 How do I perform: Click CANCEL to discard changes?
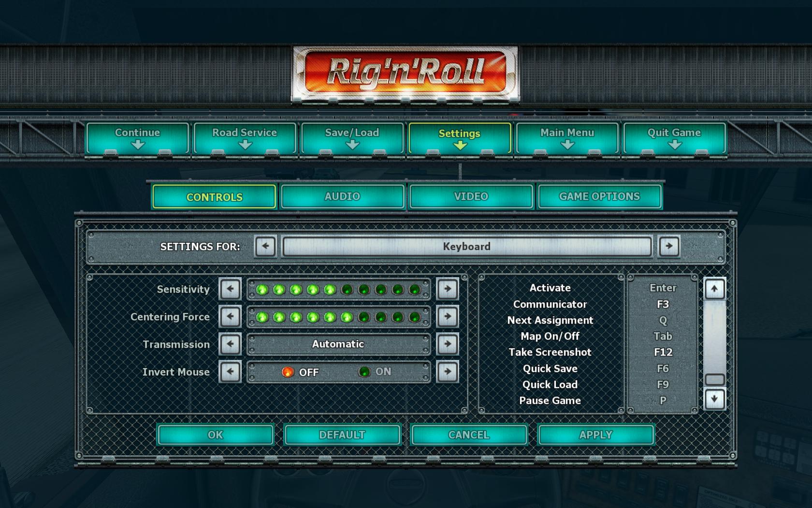click(469, 435)
